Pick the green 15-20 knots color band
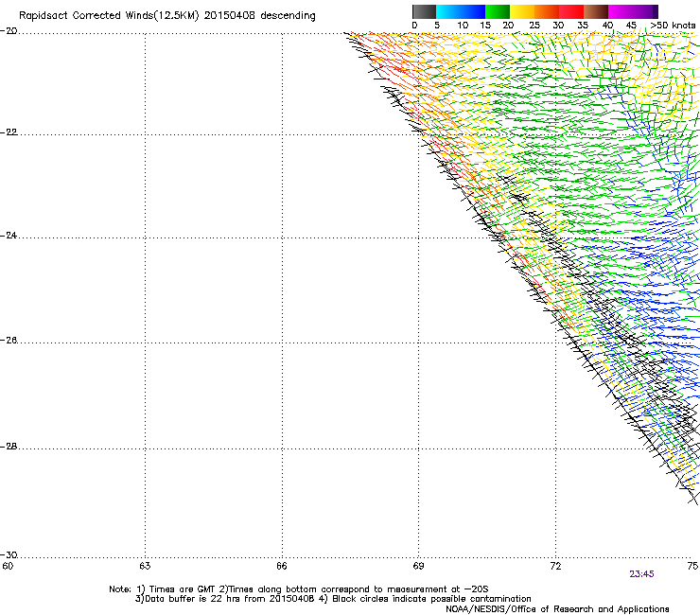700x615 pixels. tap(498, 11)
